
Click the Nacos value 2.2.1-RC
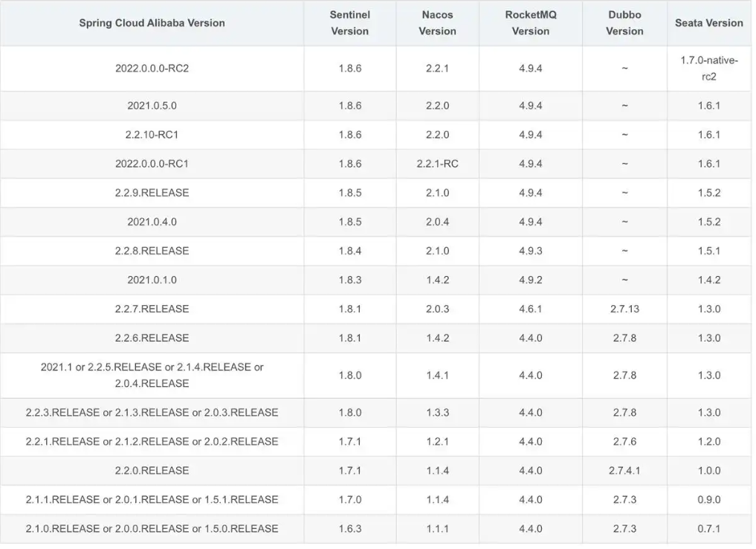437,164
